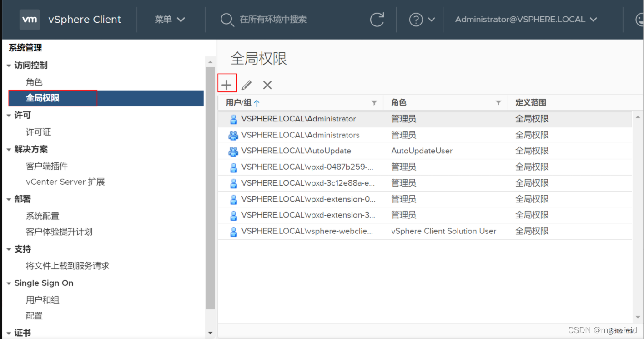This screenshot has height=339, width=644.
Task: Open 客户体验提升计划 in the sidebar
Action: click(59, 232)
